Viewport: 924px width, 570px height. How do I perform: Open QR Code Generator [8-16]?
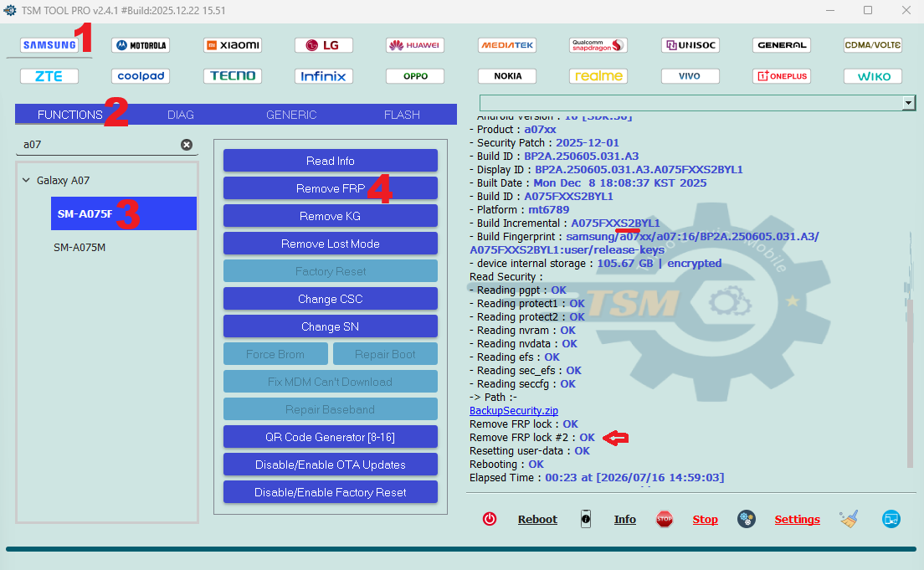pyautogui.click(x=330, y=438)
